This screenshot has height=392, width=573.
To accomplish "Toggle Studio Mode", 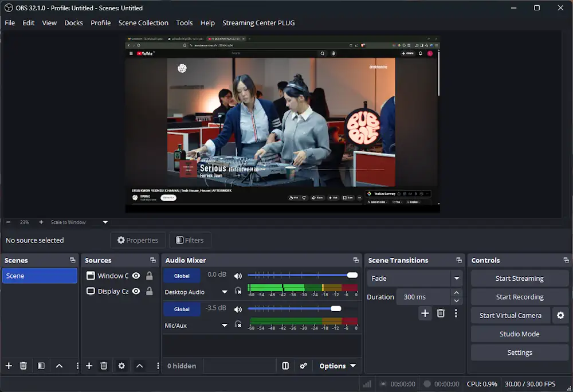I will pyautogui.click(x=519, y=334).
